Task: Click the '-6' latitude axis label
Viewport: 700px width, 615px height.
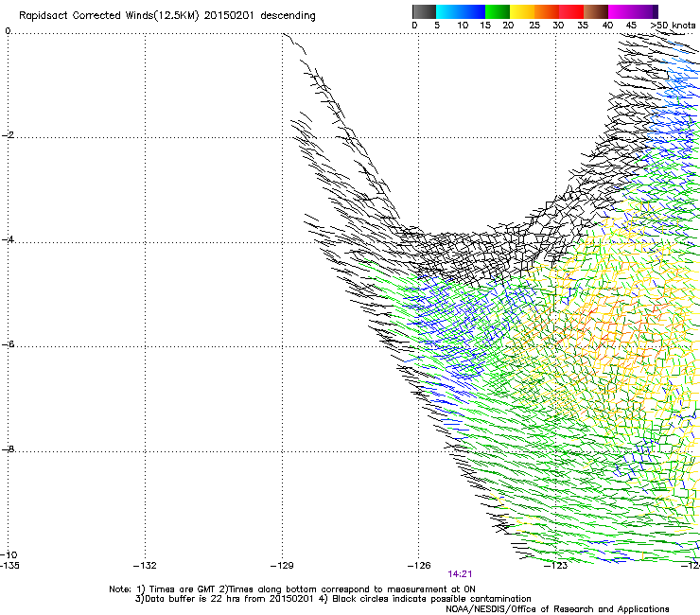Action: point(8,343)
